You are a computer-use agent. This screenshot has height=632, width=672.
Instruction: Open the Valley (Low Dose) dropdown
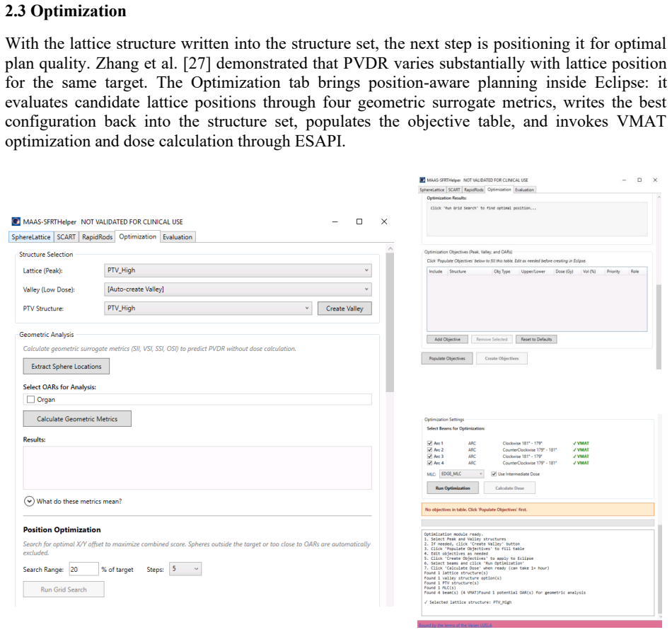point(238,289)
